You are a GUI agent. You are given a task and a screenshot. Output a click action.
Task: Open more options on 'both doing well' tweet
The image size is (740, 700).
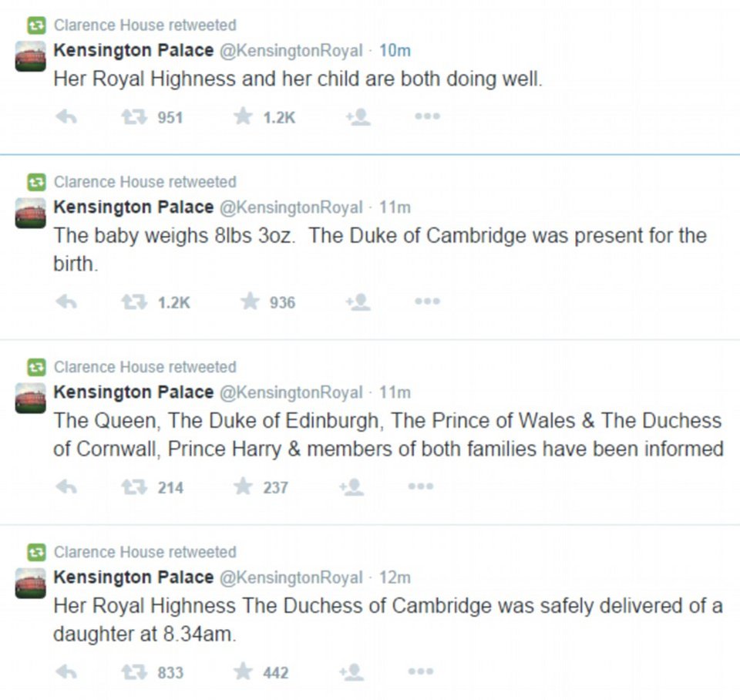coord(426,116)
